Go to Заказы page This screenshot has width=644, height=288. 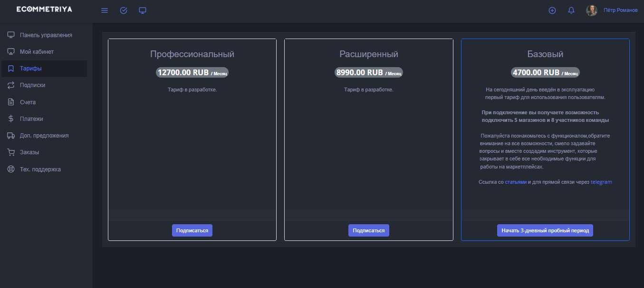(29, 152)
